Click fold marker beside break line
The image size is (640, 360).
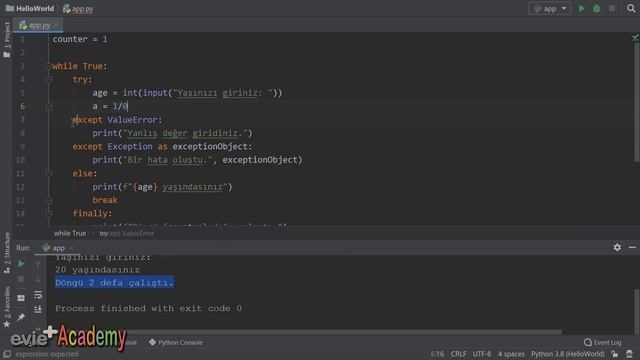49,200
